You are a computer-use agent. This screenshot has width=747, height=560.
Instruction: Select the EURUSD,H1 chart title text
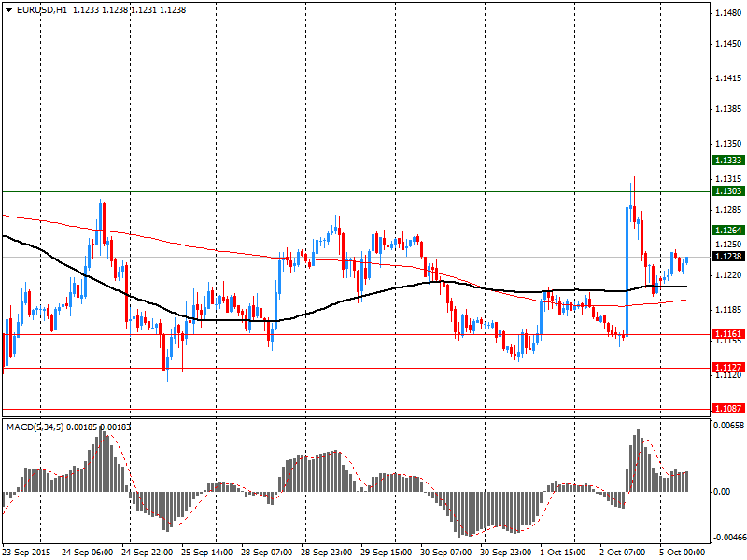pyautogui.click(x=42, y=10)
